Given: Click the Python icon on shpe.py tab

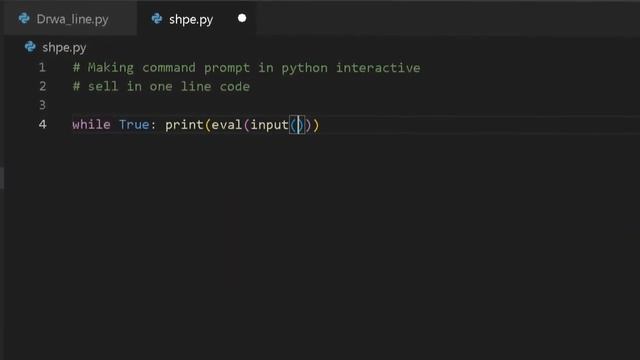Looking at the screenshot, I should [x=157, y=18].
